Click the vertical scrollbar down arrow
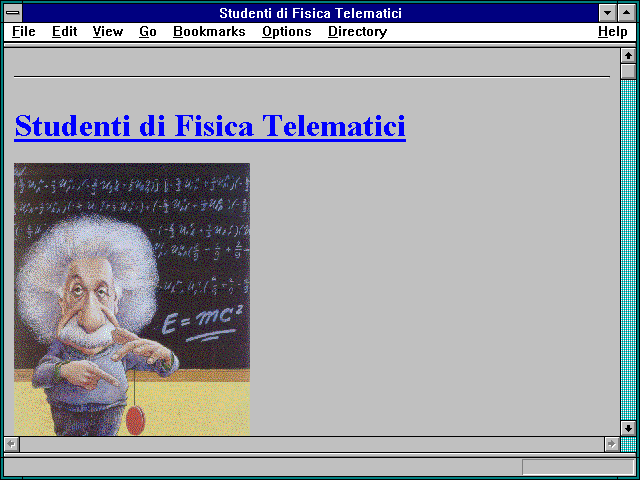Image resolution: width=640 pixels, height=480 pixels. click(628, 428)
